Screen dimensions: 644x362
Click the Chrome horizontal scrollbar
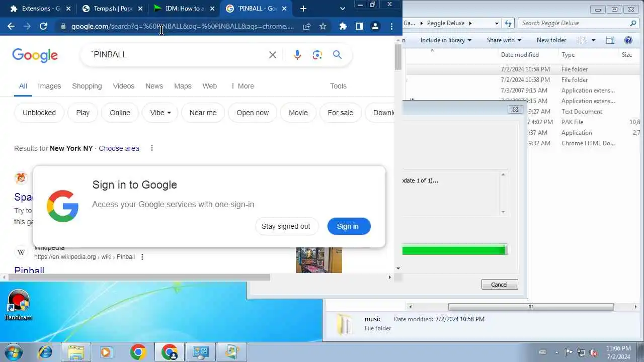pyautogui.click(x=140, y=277)
